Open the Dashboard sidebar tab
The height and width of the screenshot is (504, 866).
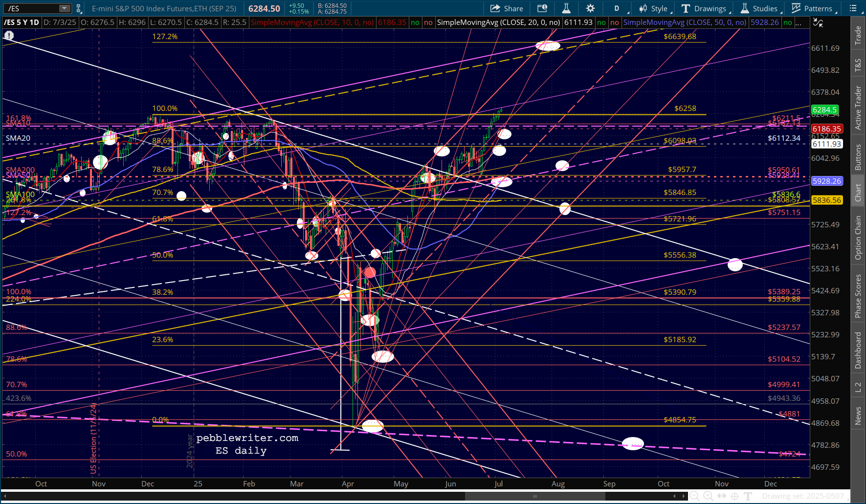tap(858, 350)
